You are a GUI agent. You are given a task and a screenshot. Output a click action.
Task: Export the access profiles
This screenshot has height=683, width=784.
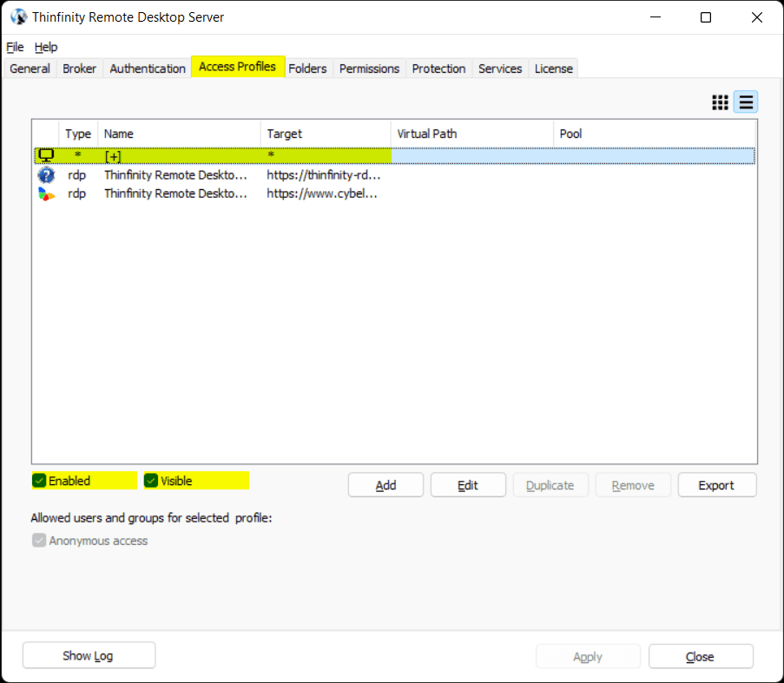[716, 485]
